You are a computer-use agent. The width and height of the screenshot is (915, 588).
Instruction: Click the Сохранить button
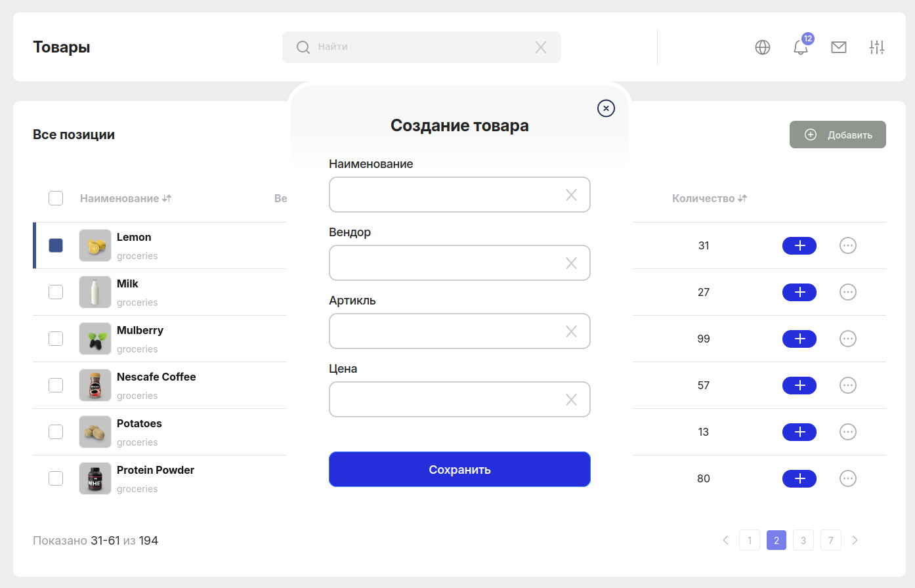point(459,469)
